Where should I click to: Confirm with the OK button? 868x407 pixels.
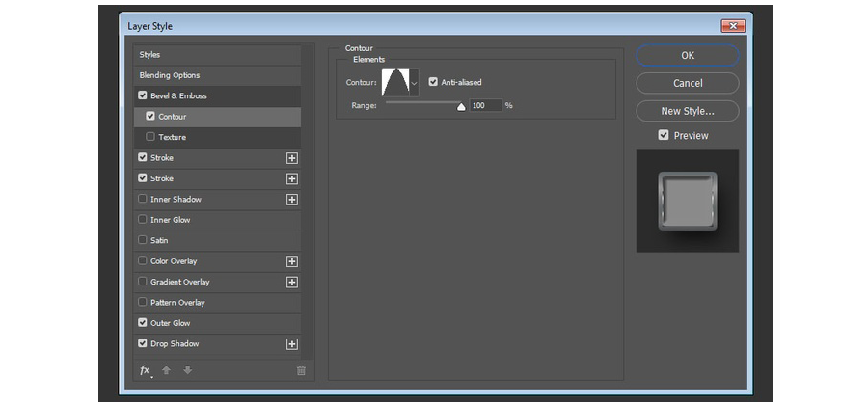point(688,55)
